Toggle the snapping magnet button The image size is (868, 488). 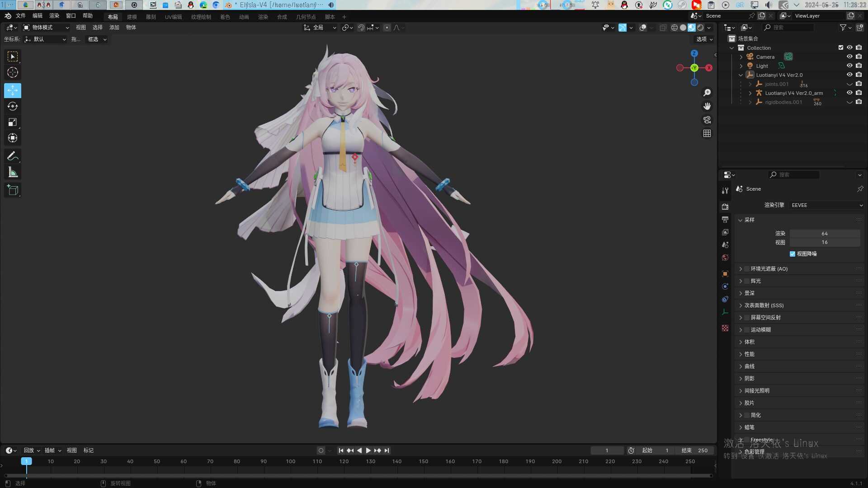coord(361,28)
